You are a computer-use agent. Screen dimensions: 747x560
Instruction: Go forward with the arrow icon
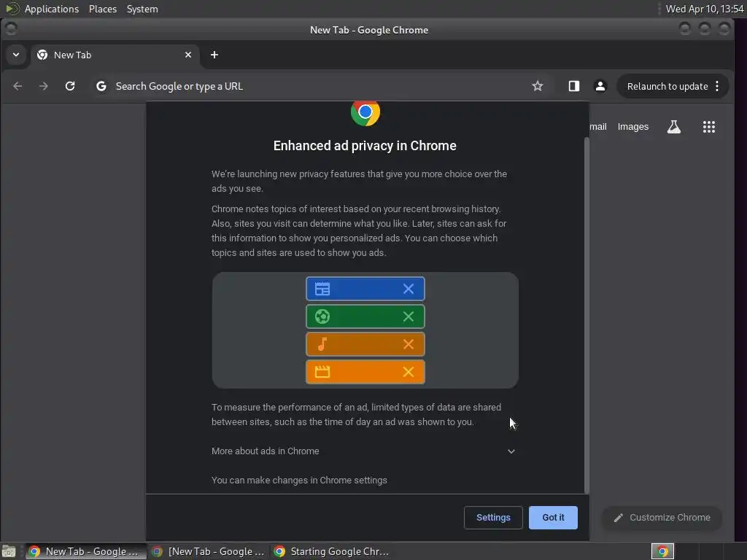(43, 86)
